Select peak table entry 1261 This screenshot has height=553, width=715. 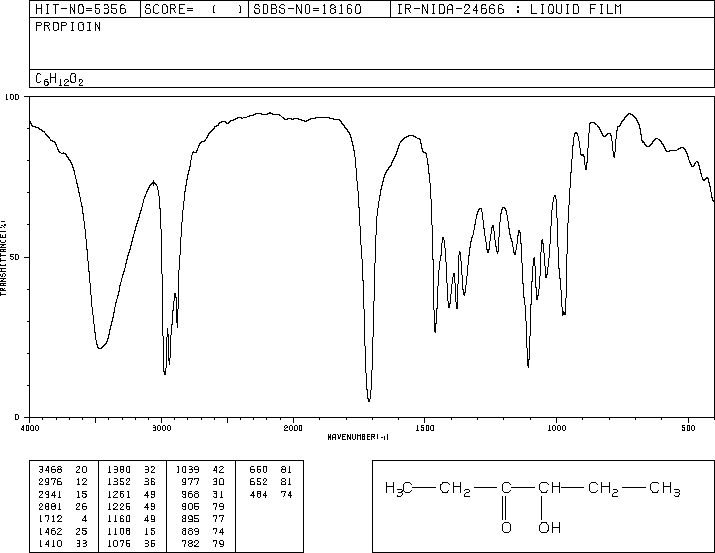coord(119,495)
